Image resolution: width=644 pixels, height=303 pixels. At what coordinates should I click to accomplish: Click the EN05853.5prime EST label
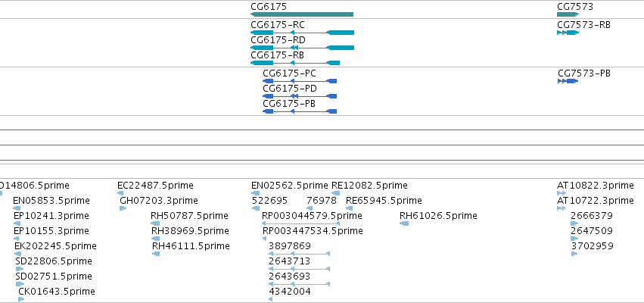[51, 201]
